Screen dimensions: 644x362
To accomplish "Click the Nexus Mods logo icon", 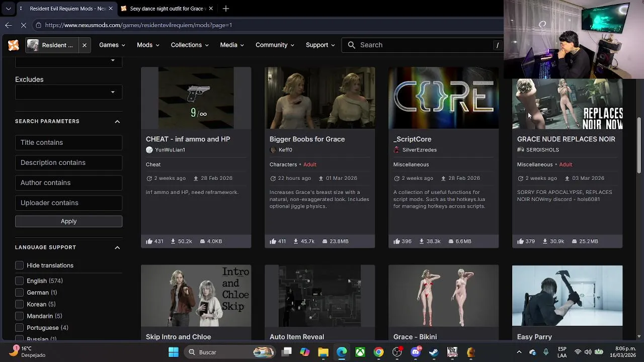I will [x=14, y=45].
